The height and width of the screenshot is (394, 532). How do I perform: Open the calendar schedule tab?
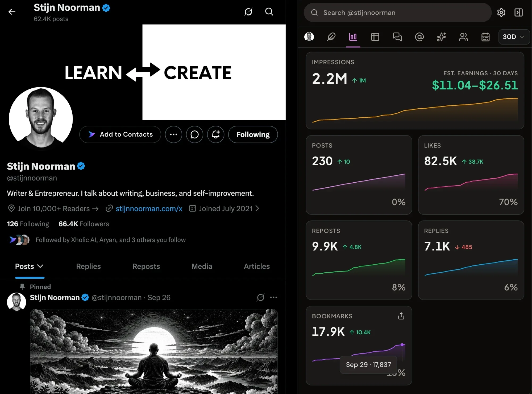(485, 37)
